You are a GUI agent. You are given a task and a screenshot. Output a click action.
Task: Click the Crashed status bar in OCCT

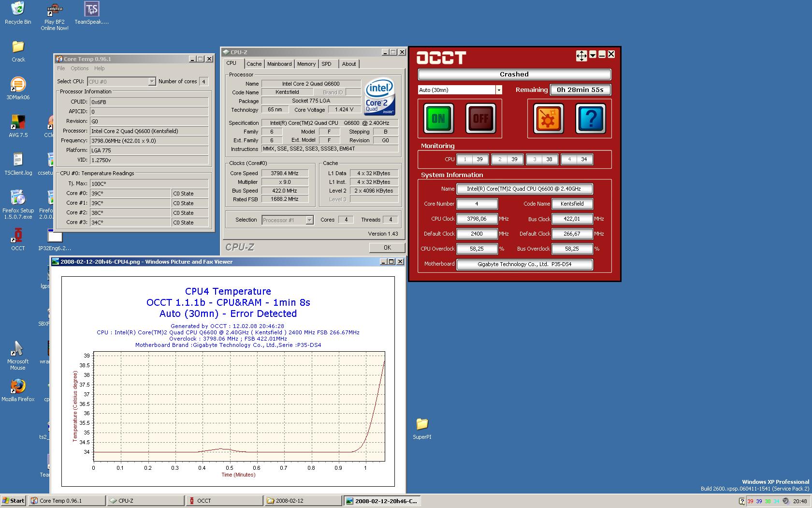pyautogui.click(x=514, y=75)
